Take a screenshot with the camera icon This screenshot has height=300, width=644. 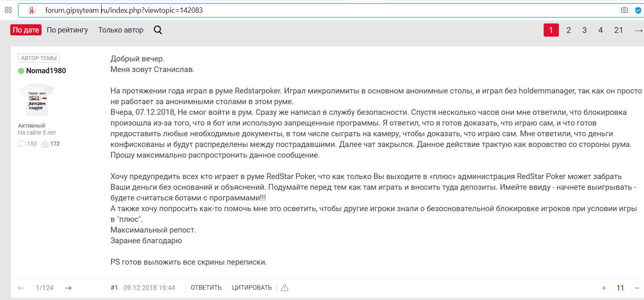625,10
